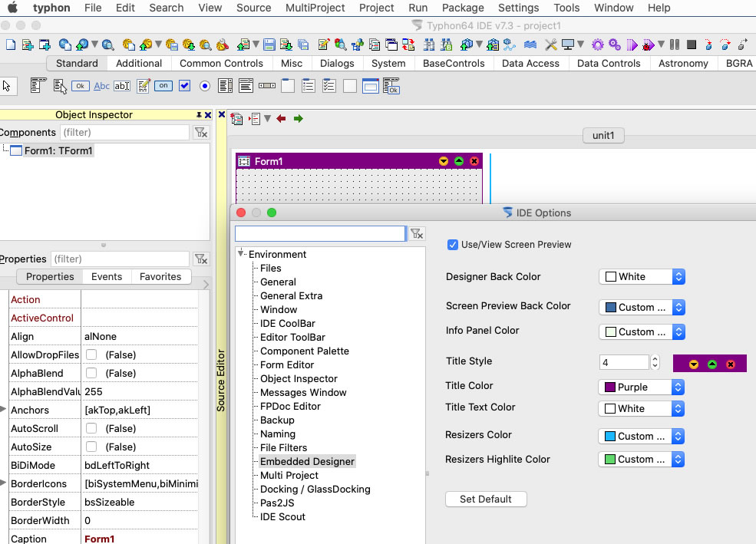
Task: Switch to the Favorites tab in Object Inspector
Action: coord(160,277)
